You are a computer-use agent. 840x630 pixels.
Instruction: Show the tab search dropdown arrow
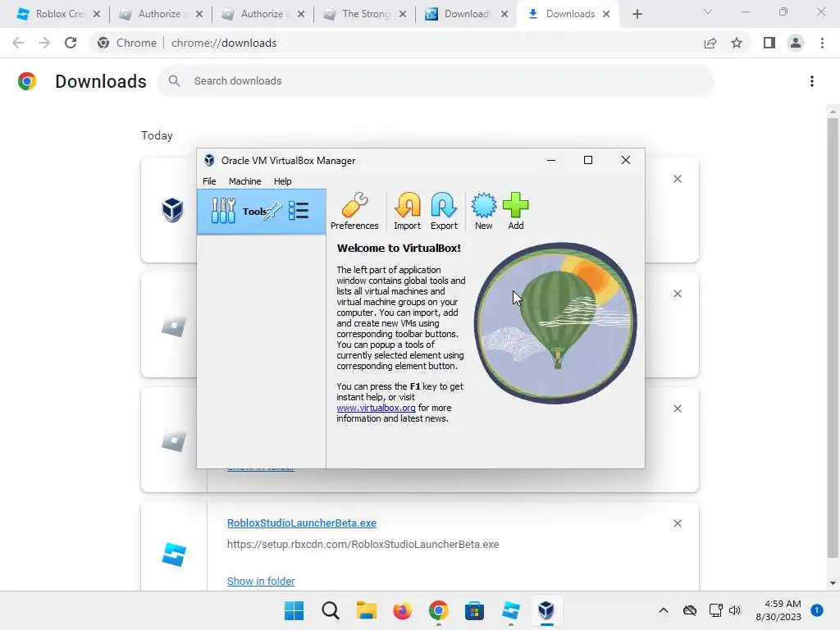point(708,11)
